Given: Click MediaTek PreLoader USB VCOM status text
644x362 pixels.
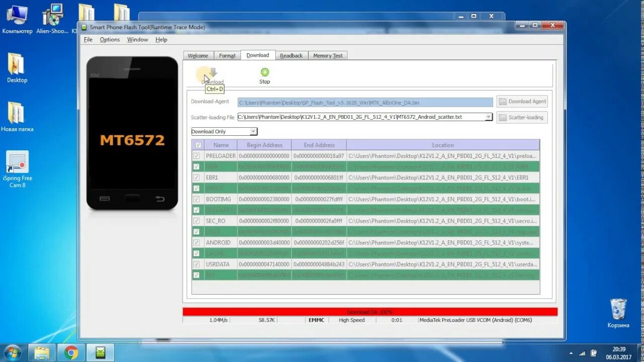Looking at the screenshot, I should [x=475, y=320].
